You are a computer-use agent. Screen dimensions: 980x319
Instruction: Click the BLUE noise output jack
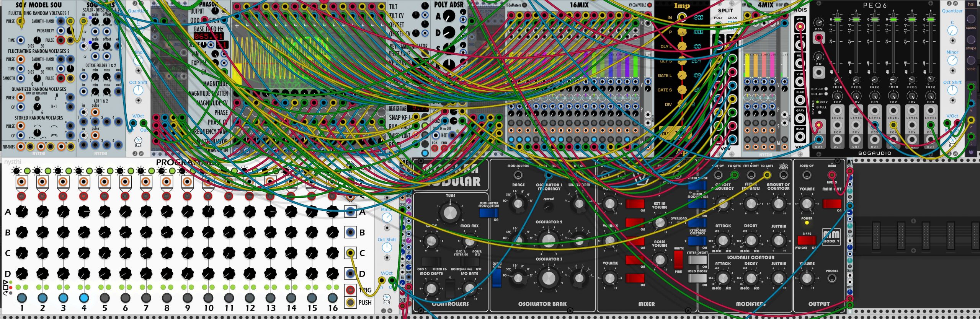(x=800, y=100)
